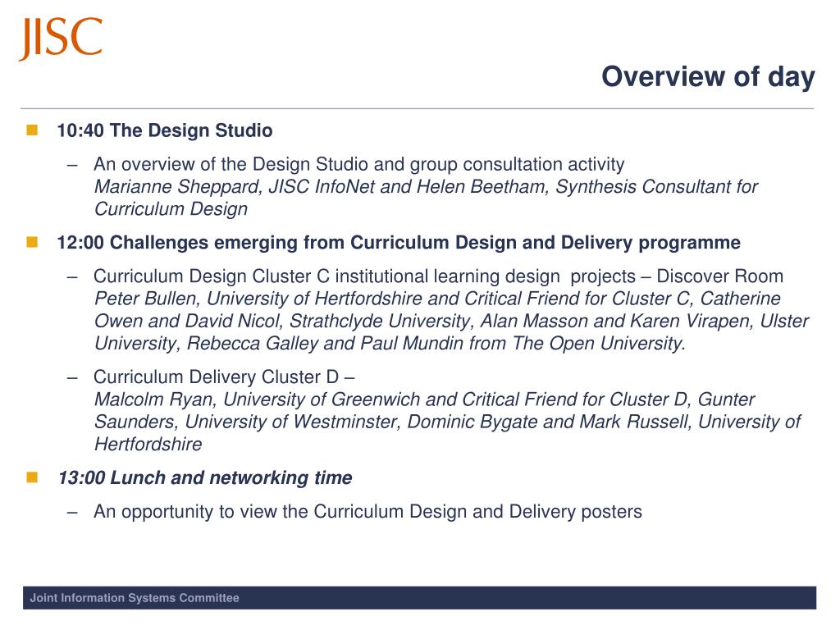Click the single word 'Hertfordshire' ending Cluster D
840x630 pixels.
[x=148, y=444]
